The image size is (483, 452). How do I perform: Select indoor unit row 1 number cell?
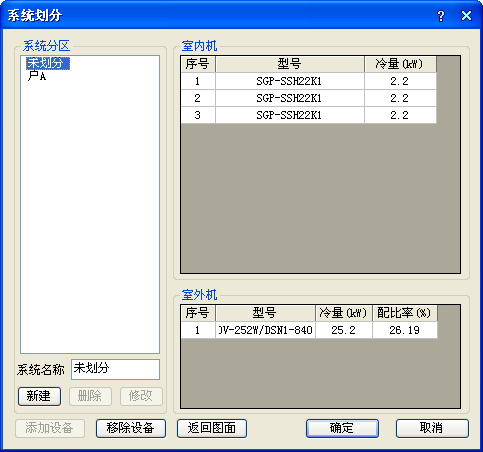click(198, 81)
